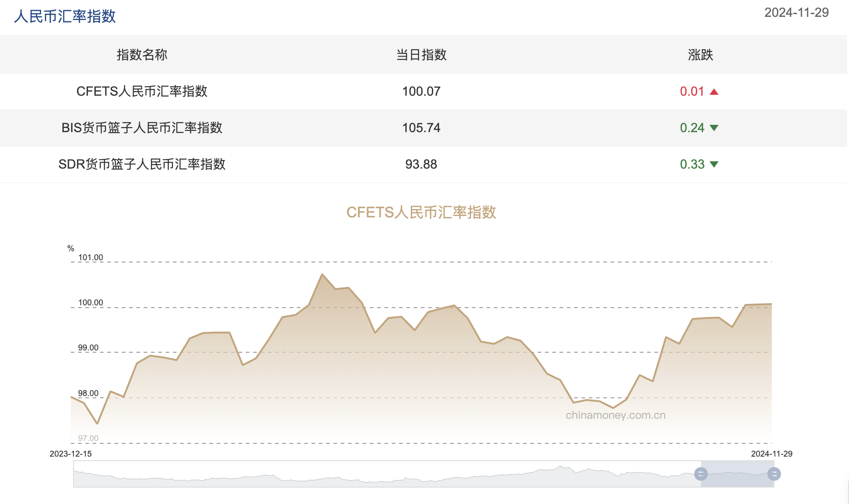Click the SDR index value 93.88
The image size is (849, 504).
pyautogui.click(x=421, y=164)
